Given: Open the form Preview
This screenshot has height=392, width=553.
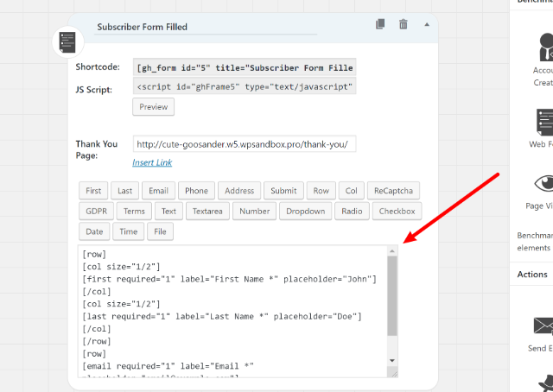Looking at the screenshot, I should click(x=154, y=107).
